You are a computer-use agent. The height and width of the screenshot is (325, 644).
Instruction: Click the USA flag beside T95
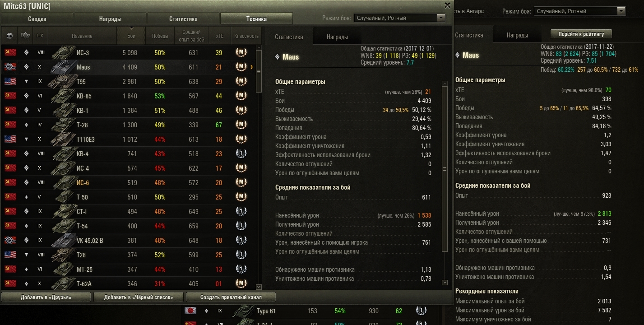tap(10, 81)
